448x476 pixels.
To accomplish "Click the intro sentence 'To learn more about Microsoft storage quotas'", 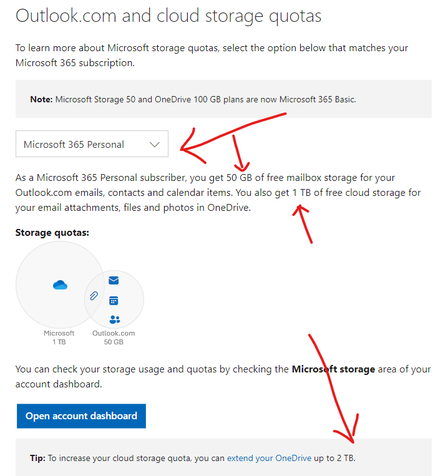I will [x=212, y=56].
